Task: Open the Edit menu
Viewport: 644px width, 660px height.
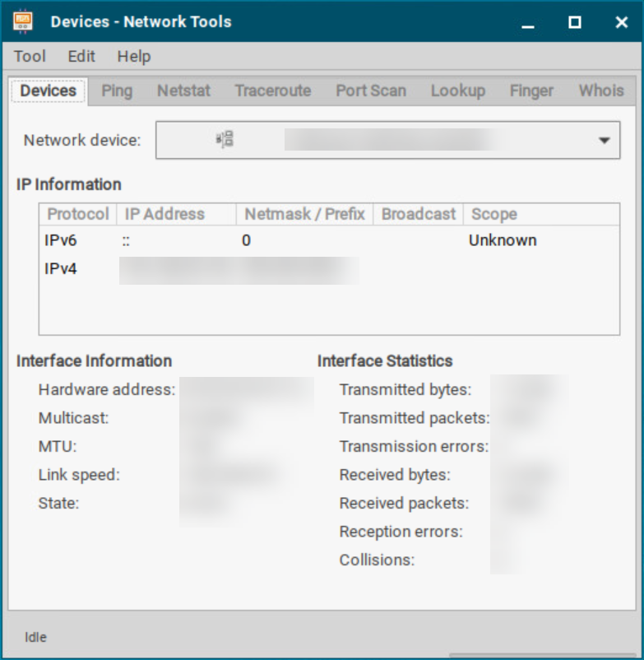Action: click(x=80, y=57)
